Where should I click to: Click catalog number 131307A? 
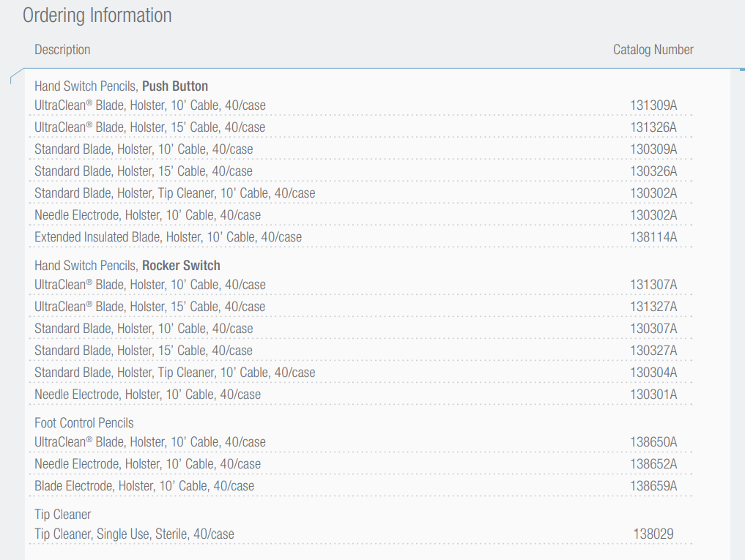pyautogui.click(x=653, y=285)
